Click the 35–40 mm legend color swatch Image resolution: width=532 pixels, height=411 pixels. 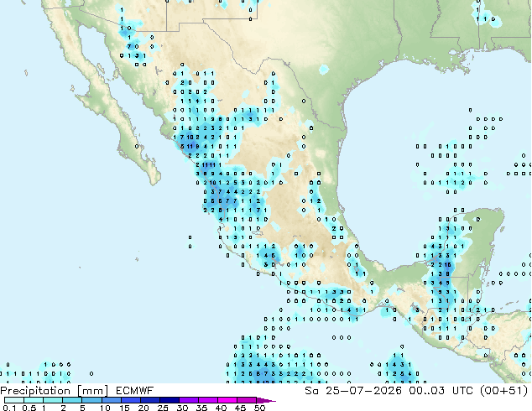207,400
